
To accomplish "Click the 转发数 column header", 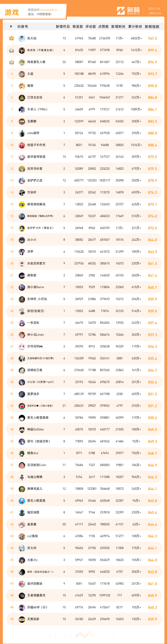I will 78,26.
